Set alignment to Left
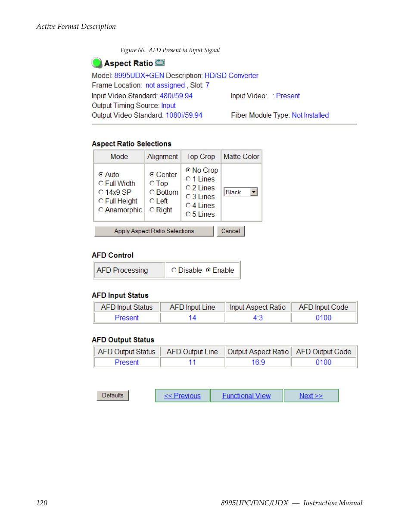411x532 pixels. point(152,201)
